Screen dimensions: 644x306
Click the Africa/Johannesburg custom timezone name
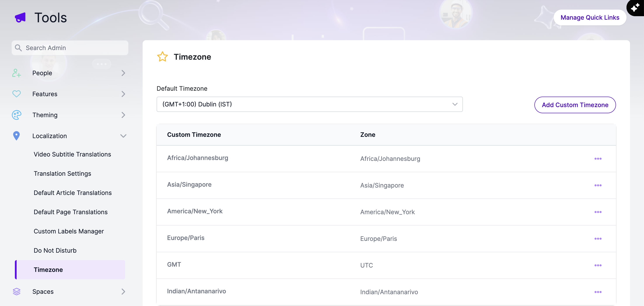198,158
